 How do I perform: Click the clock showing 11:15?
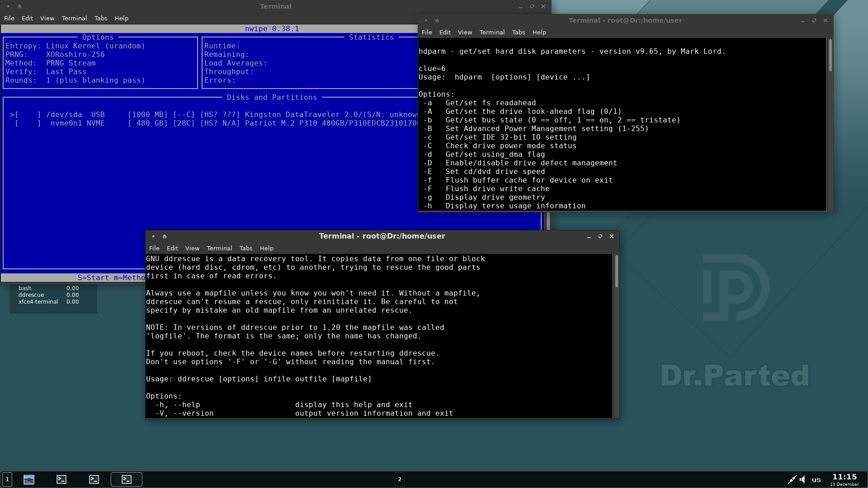[x=844, y=477]
